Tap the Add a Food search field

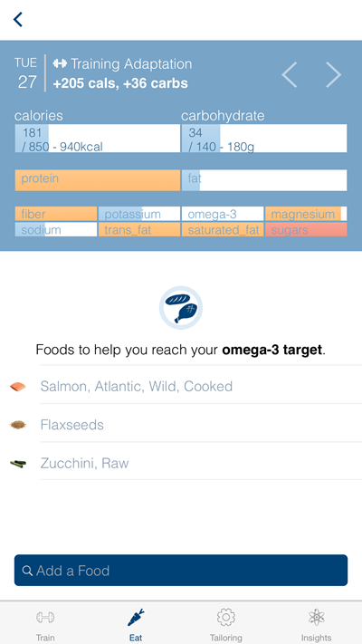[x=181, y=570]
